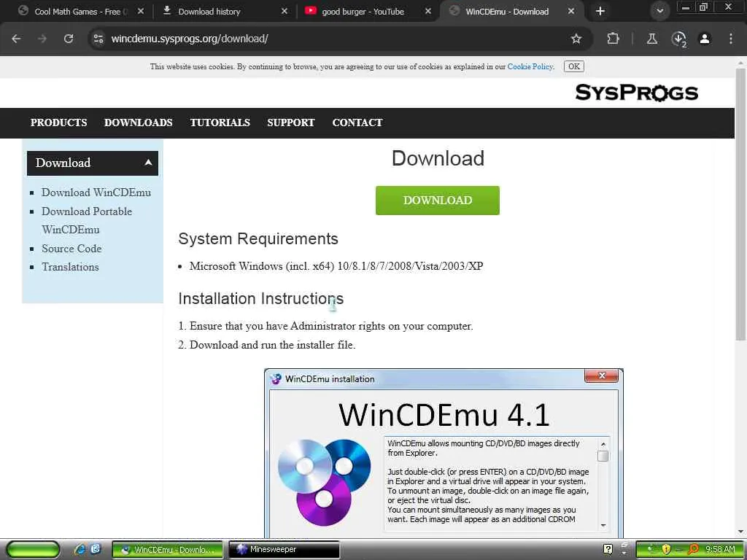Click the scrollbar down arrow at page bottom

click(740, 532)
